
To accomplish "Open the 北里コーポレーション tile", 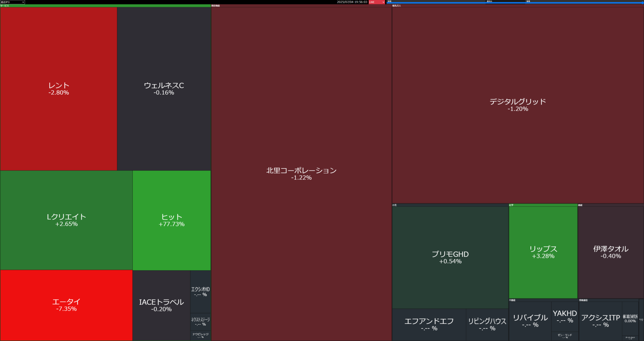I will 302,174.
